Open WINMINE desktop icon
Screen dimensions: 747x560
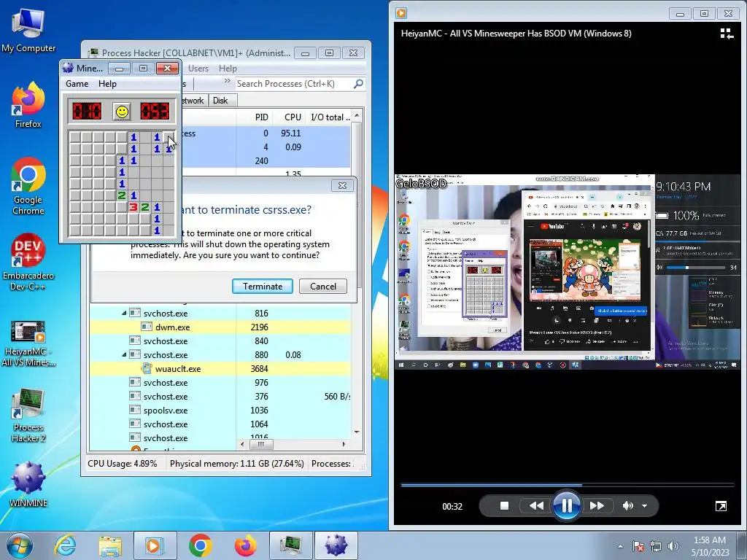[x=28, y=484]
